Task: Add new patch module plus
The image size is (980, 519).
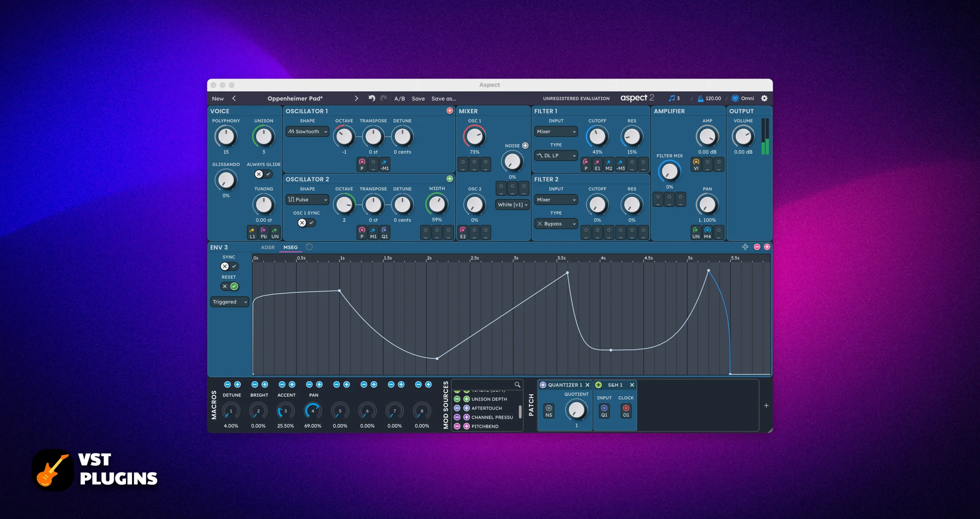Action: pyautogui.click(x=766, y=405)
